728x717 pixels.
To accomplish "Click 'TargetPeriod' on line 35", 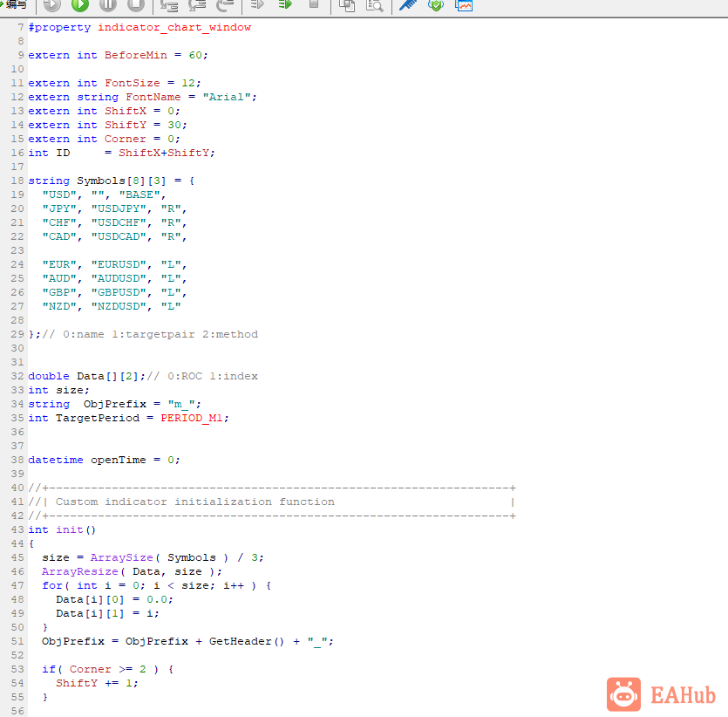I will tap(98, 418).
